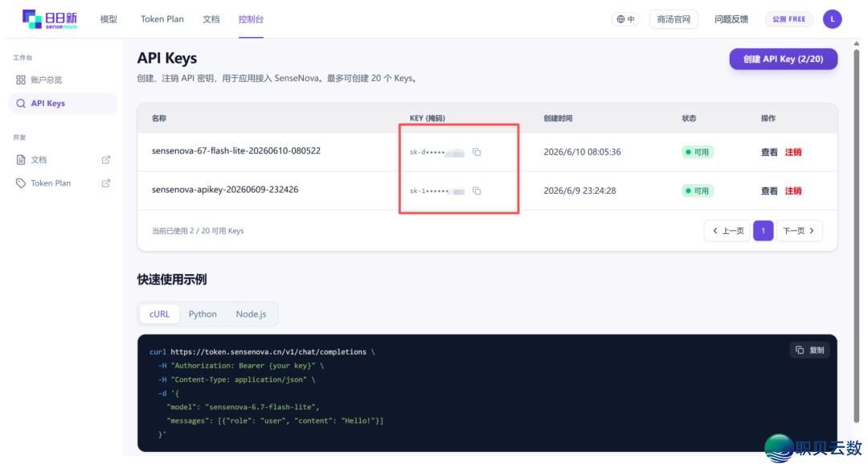868x468 pixels.
Task: Click creation time 2026/6/9 23:24:28
Action: [579, 191]
